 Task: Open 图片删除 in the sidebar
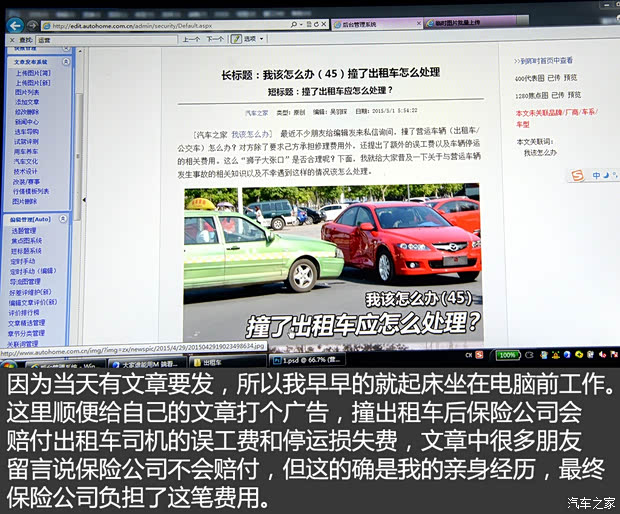25,202
